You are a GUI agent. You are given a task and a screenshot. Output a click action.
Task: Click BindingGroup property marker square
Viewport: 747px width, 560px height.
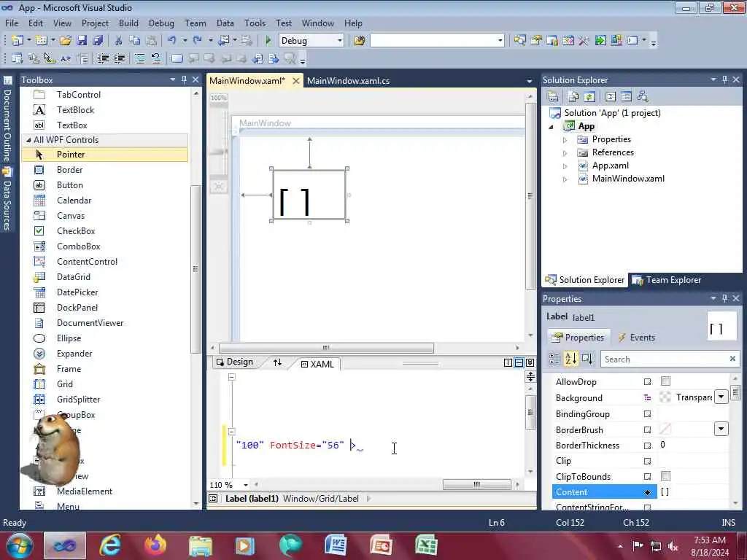coord(647,414)
